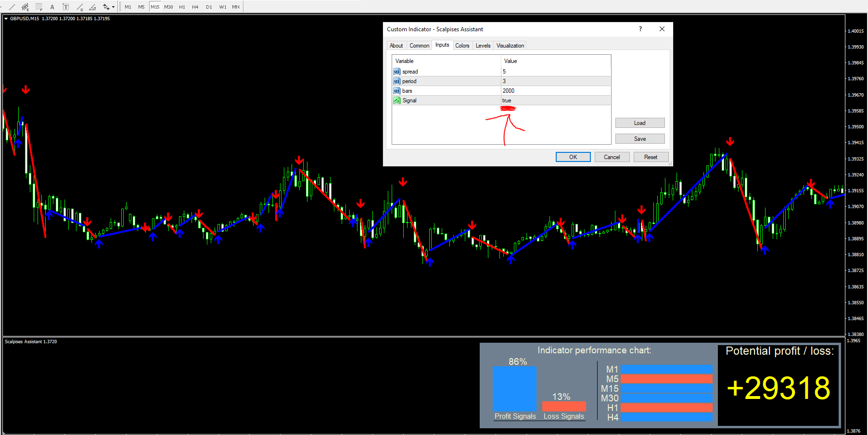
Task: Click the red Loss Signals 13% bar
Action: tap(564, 406)
